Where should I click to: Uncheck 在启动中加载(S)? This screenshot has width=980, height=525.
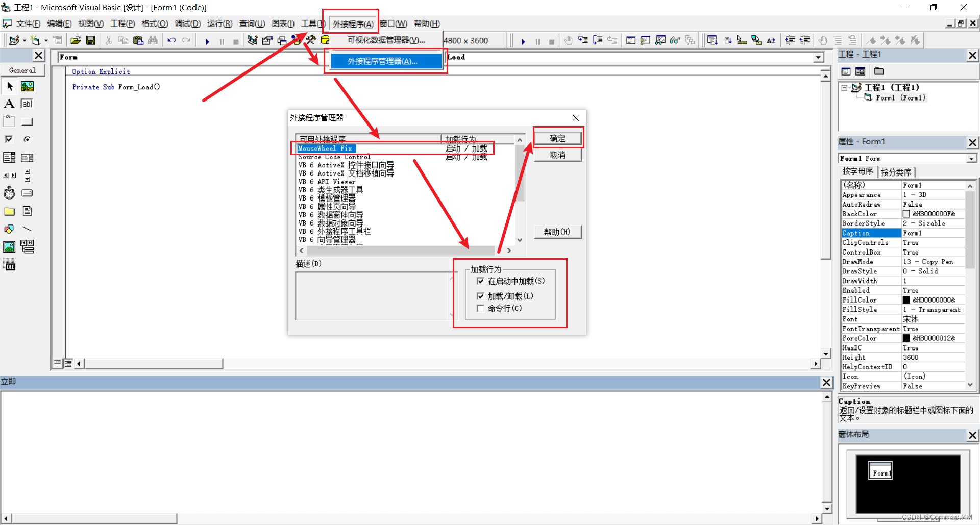coord(480,281)
